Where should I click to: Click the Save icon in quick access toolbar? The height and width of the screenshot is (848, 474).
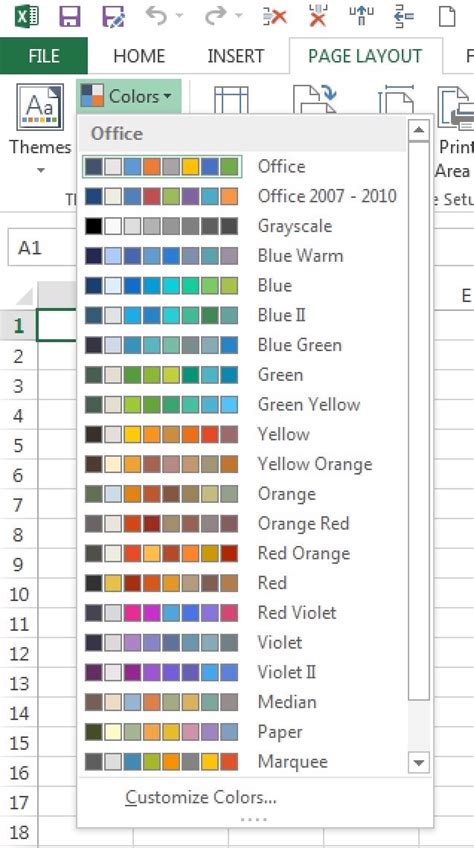pyautogui.click(x=70, y=16)
